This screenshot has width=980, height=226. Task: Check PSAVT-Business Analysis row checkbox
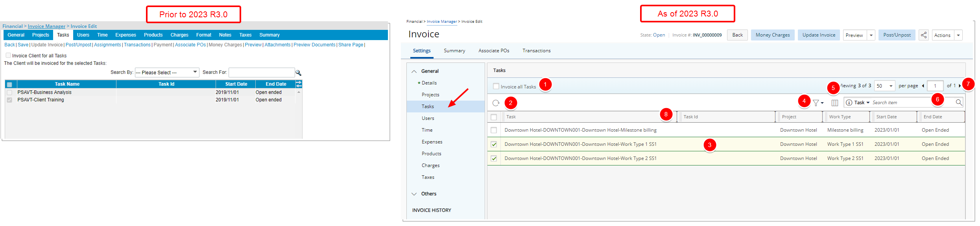pyautogui.click(x=9, y=92)
